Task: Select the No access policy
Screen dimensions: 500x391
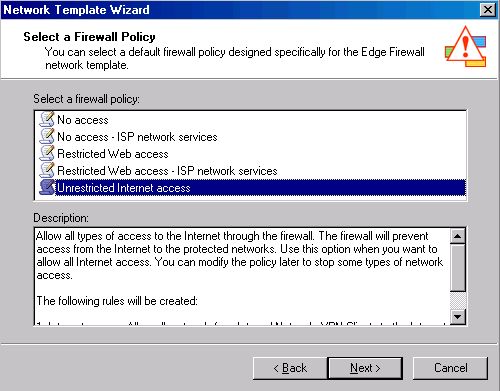Action: pos(83,120)
